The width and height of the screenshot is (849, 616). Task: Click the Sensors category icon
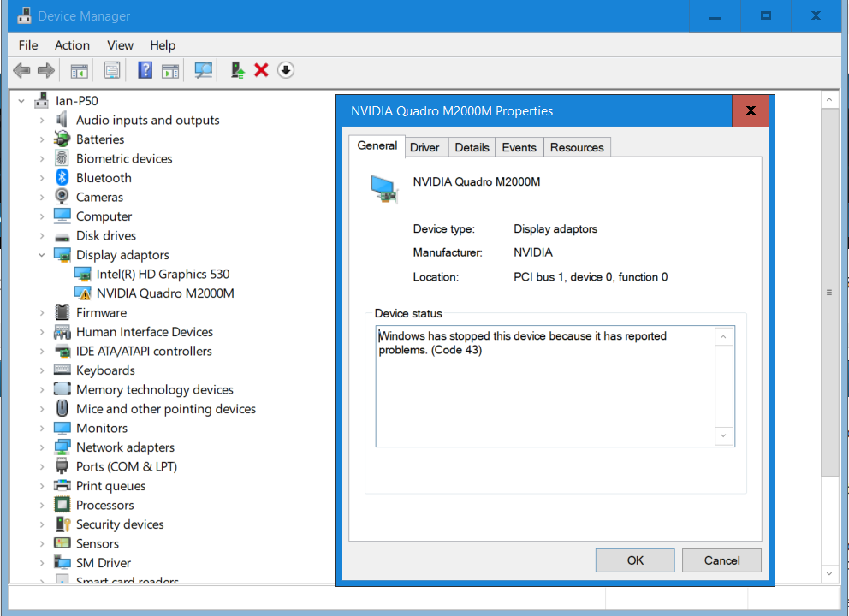[x=62, y=543]
